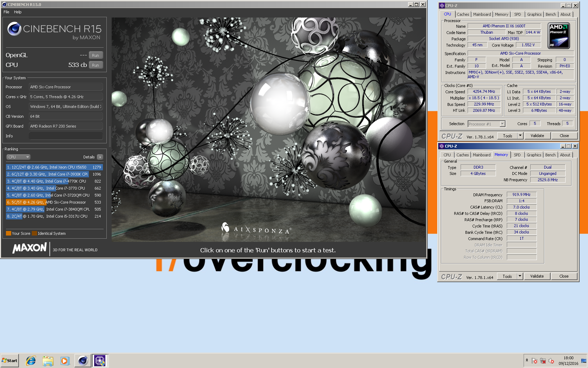Select ranking row Intel Core i7-3720QM

tap(54, 195)
